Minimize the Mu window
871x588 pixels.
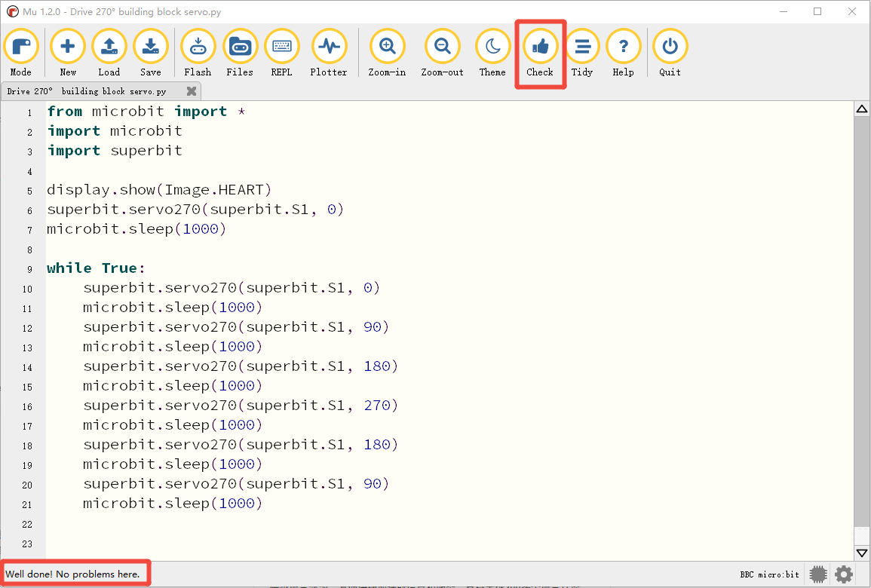[x=784, y=11]
